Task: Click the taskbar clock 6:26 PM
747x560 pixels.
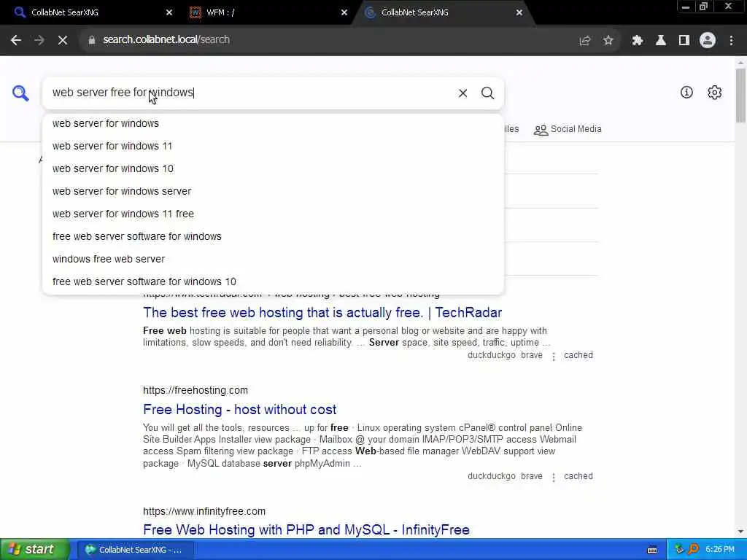Action: point(720,550)
